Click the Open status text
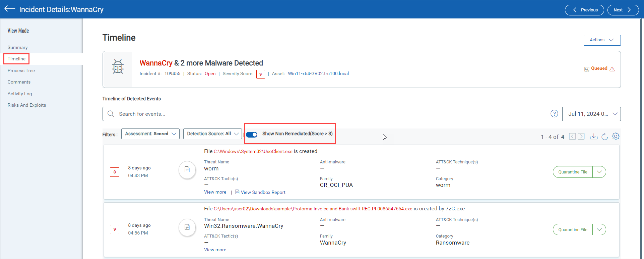 tap(210, 73)
